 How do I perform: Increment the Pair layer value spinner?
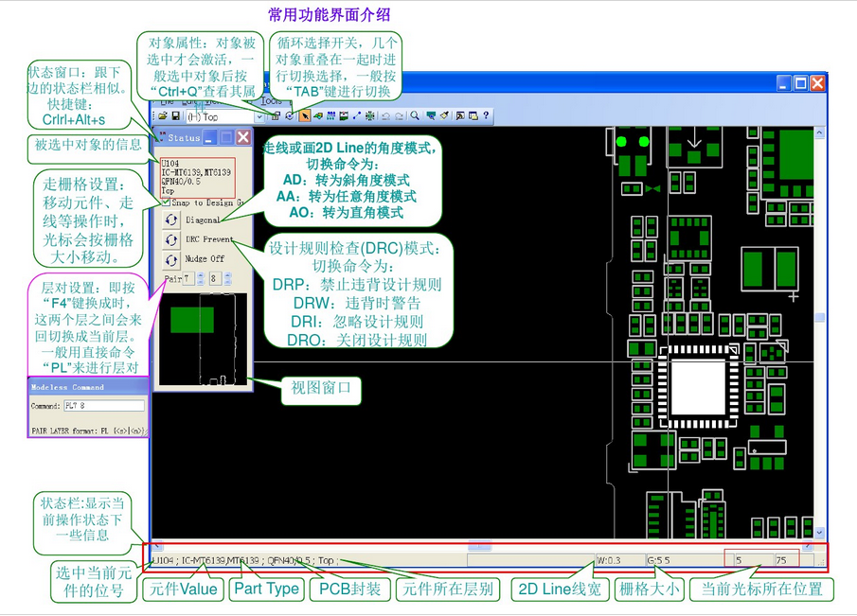click(201, 274)
